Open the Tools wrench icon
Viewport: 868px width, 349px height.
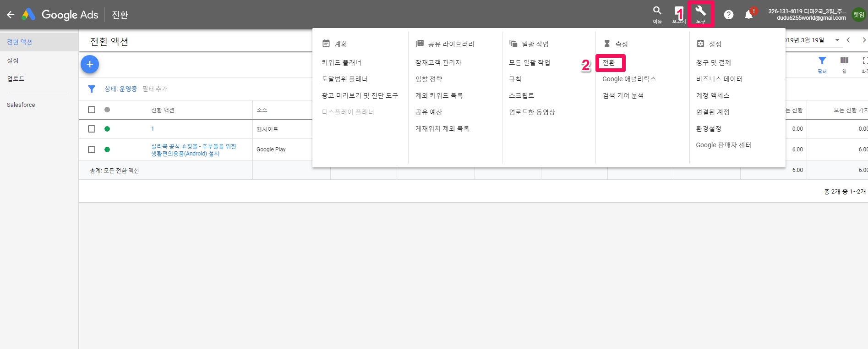(x=700, y=14)
